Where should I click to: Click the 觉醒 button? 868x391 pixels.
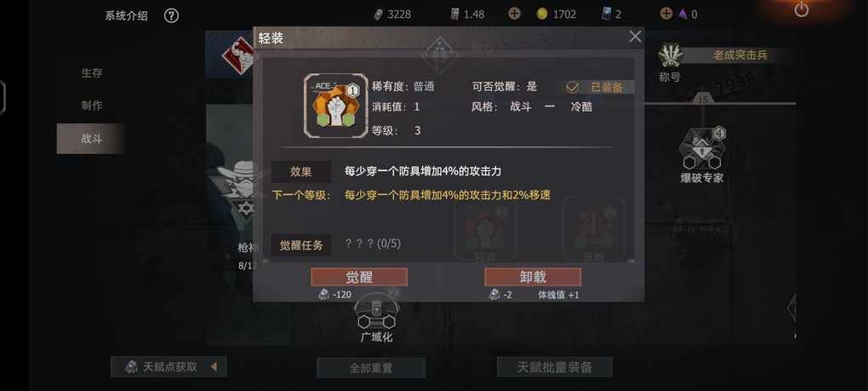click(359, 277)
